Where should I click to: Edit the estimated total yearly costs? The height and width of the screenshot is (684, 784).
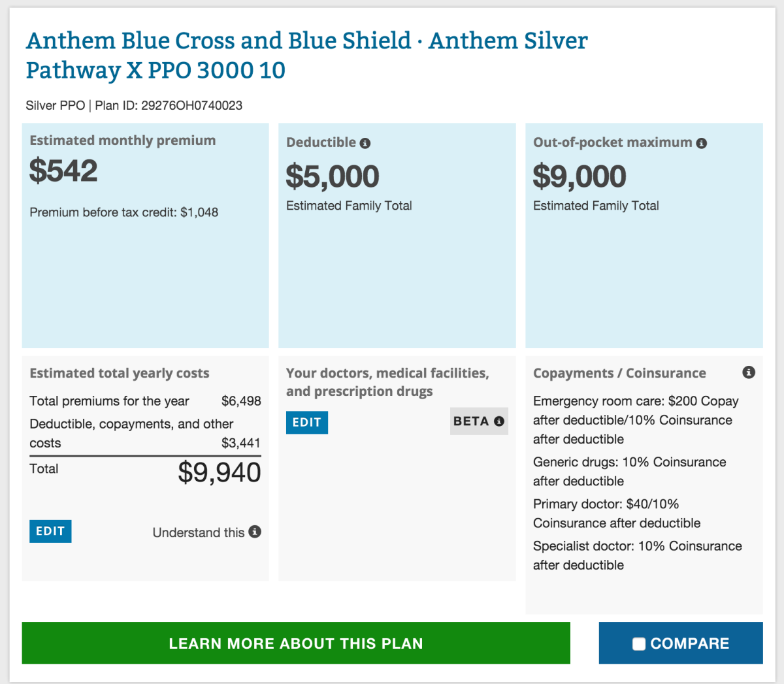(x=50, y=531)
